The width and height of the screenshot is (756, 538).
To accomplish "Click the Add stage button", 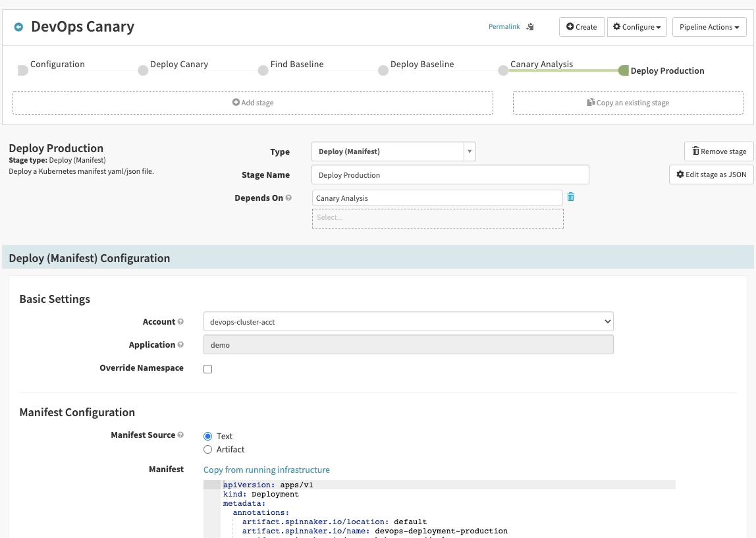I will point(253,103).
